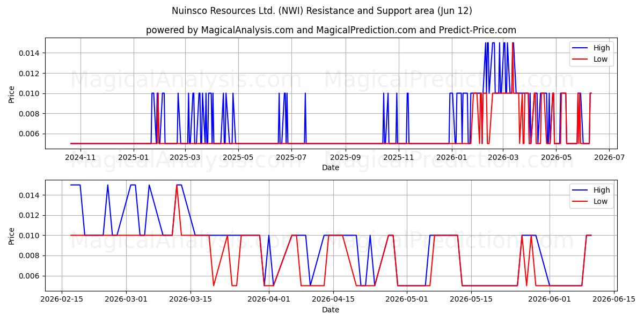Click 'High' legend entry in bottom chart

602,190
